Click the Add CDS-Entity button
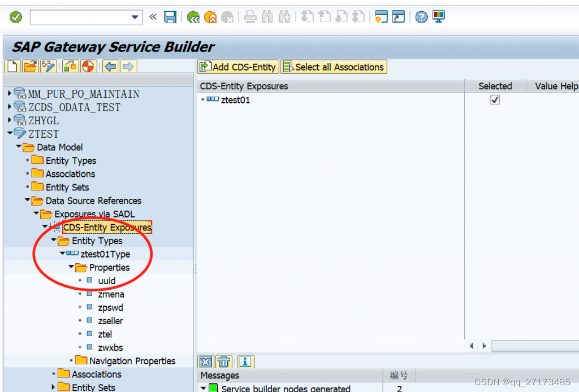Viewport: 579px width, 392px height. [x=237, y=66]
